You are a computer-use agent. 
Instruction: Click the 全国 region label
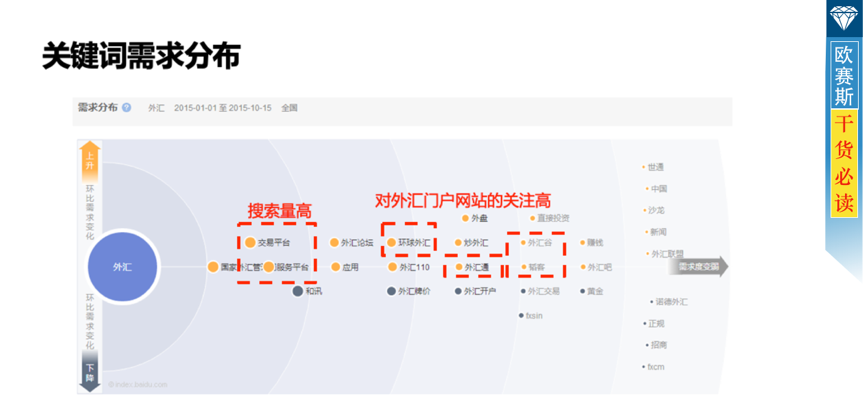click(289, 108)
